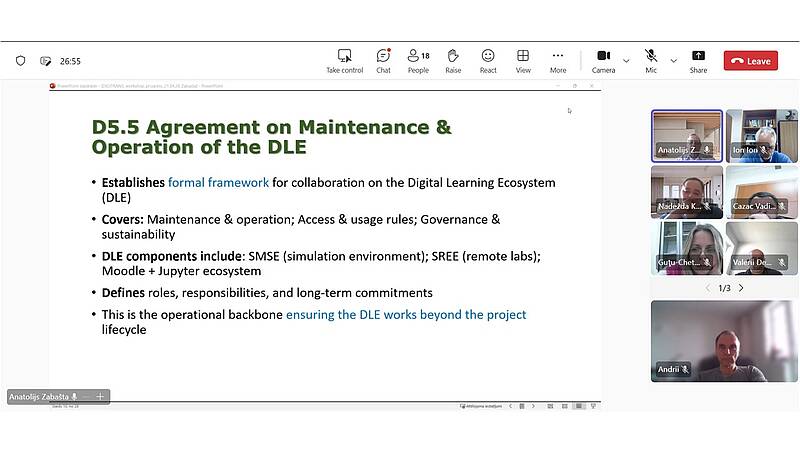
Task: Expand the Mic options arrow
Action: click(673, 61)
